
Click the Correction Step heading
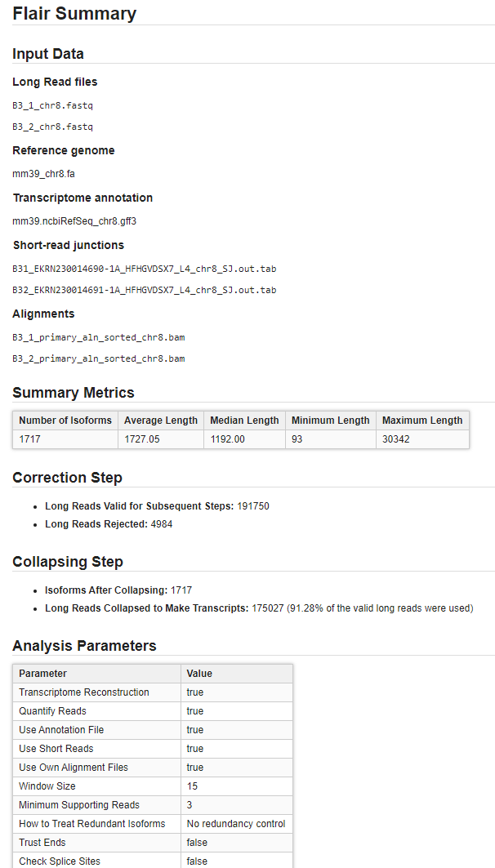(68, 478)
